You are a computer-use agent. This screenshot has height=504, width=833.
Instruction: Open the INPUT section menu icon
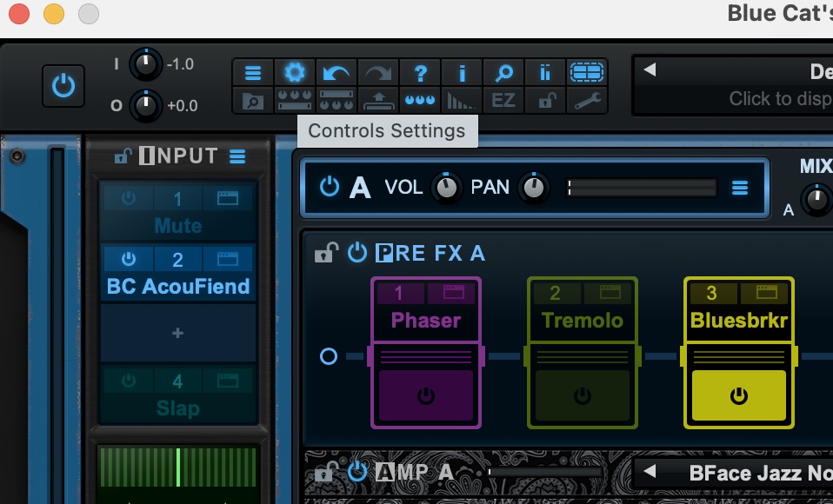[237, 156]
